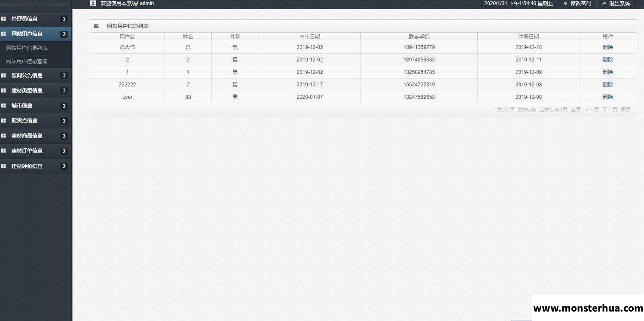The width and height of the screenshot is (644, 321).
Task: Open the 网站用户信息查询 submenu item
Action: coord(27,61)
